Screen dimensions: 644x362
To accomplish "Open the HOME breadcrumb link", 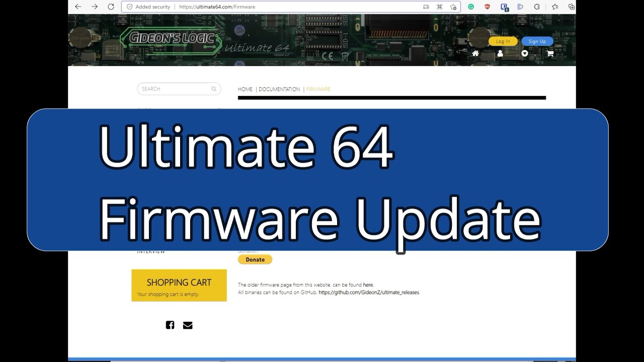I will 245,89.
